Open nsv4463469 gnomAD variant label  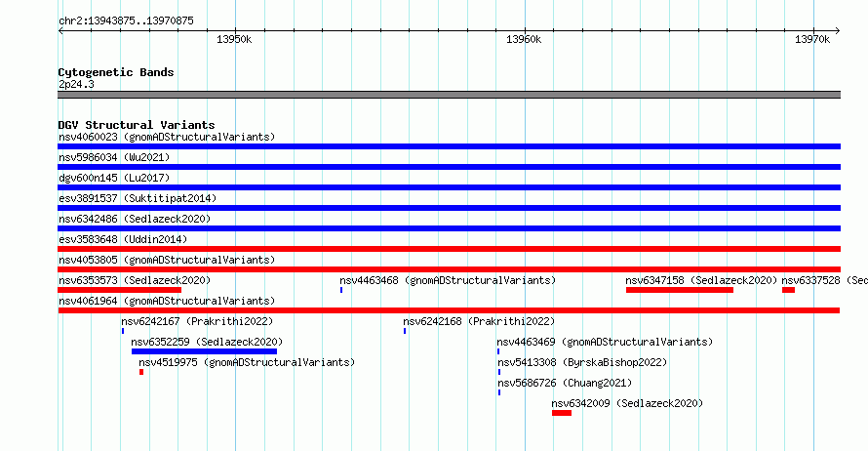pyautogui.click(x=605, y=342)
